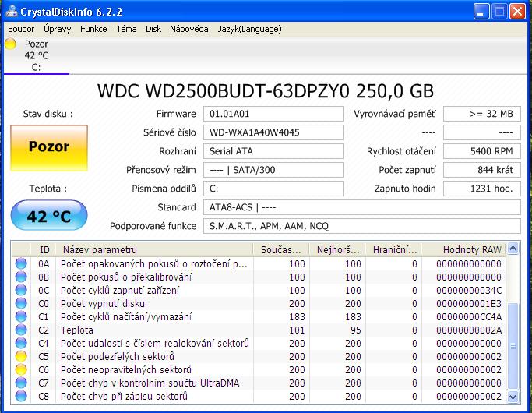Click the Standard field ATA8-ACS
Image resolution: width=532 pixels, height=413 pixels.
[362, 207]
